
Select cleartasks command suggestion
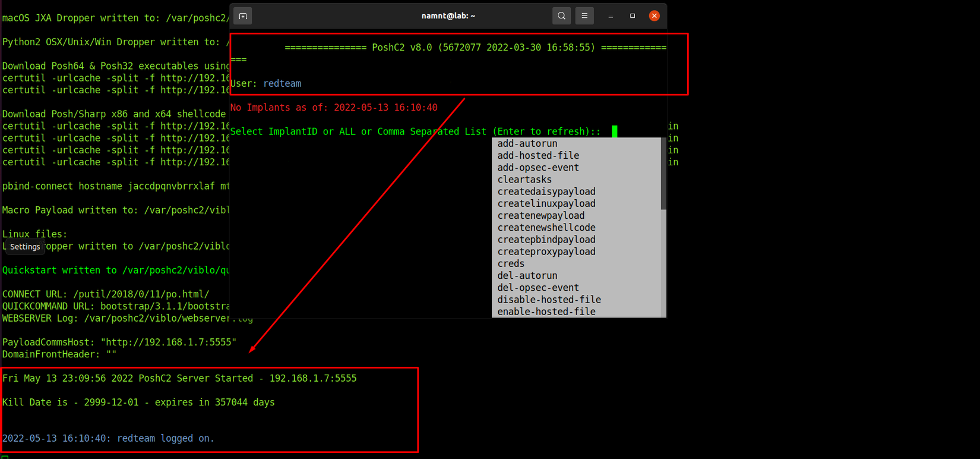coord(576,180)
